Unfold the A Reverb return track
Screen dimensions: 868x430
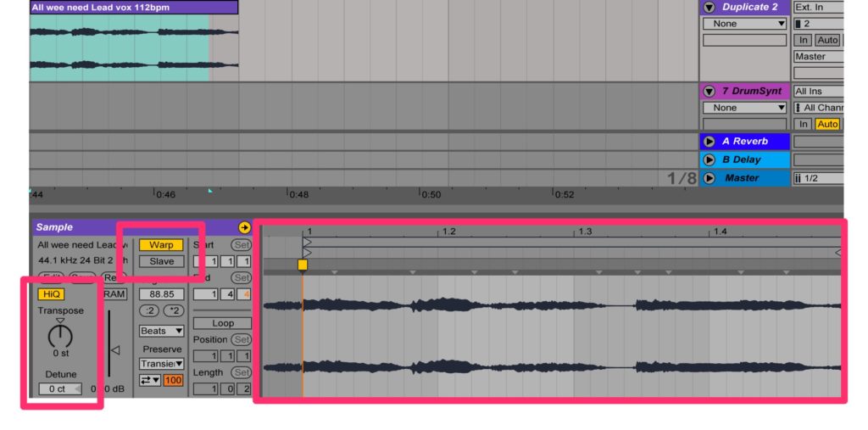(x=709, y=142)
